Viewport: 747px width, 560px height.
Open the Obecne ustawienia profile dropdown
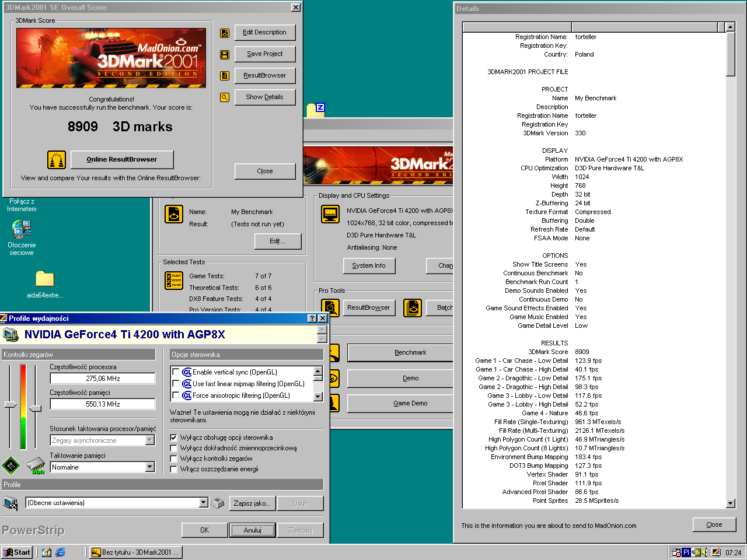[x=203, y=503]
